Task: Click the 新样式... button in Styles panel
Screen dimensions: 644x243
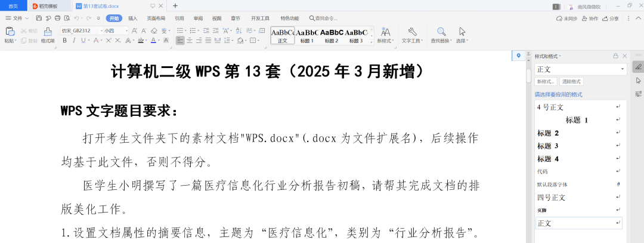Action: point(546,81)
